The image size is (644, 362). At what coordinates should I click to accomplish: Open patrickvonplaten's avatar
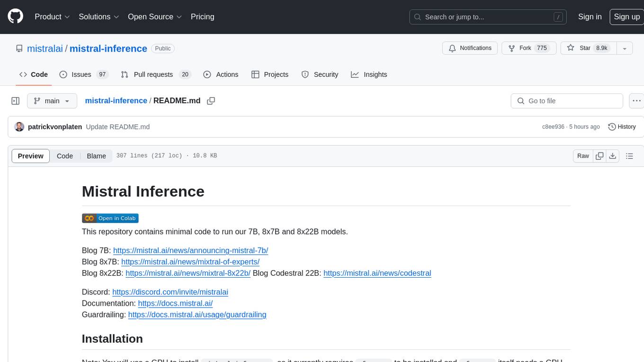coord(19,127)
